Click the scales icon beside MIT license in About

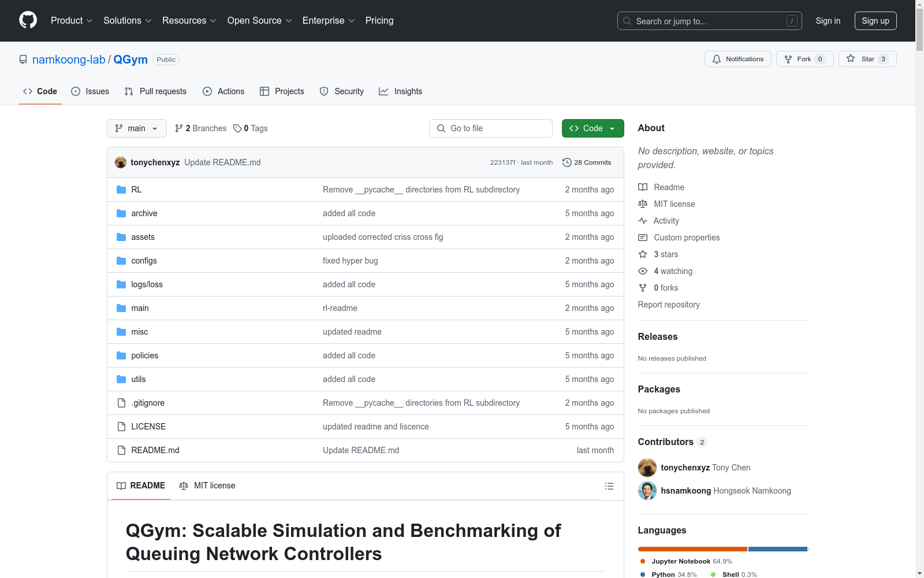(643, 204)
